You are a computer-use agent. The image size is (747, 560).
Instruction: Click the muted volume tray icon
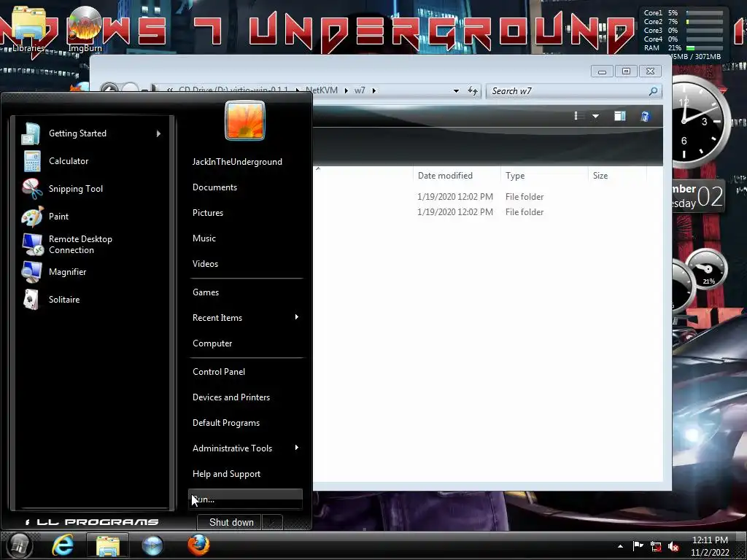(673, 547)
